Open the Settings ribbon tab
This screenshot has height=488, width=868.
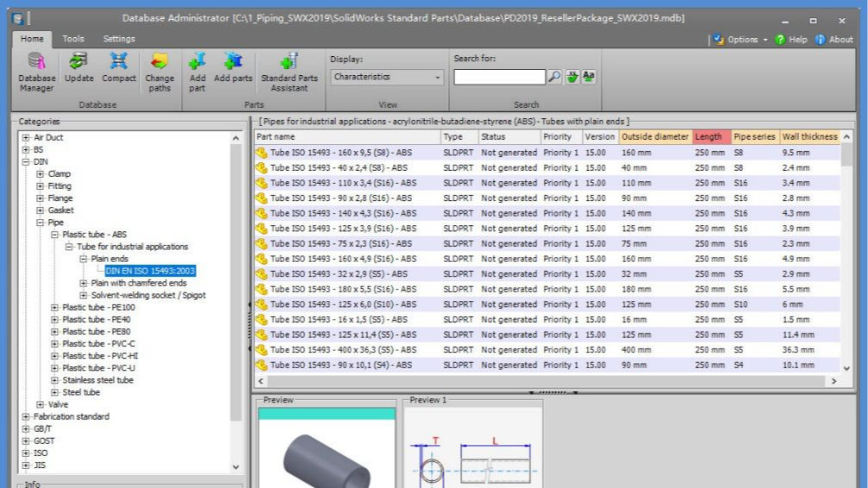[119, 39]
